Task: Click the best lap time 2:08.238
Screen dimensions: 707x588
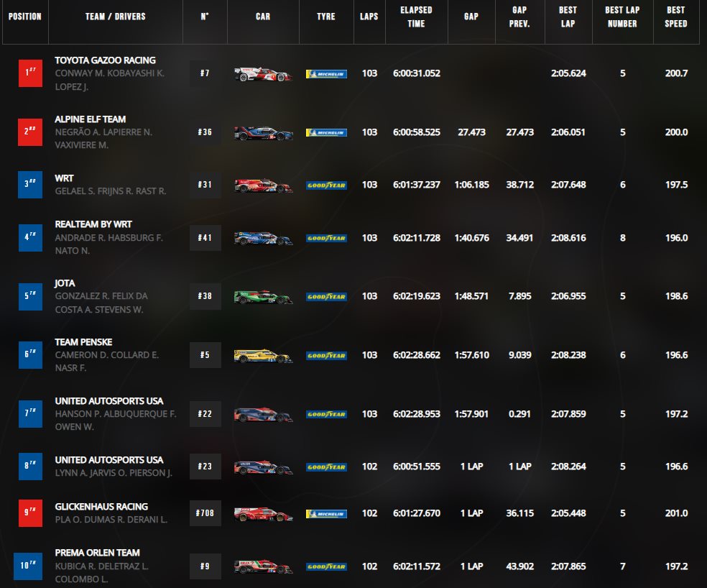Action: [x=568, y=356]
